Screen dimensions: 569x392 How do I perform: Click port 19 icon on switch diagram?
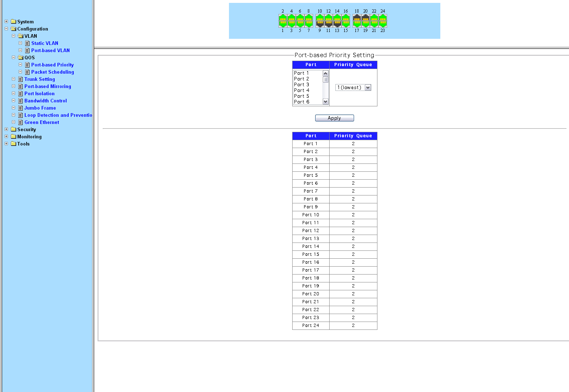(365, 24)
